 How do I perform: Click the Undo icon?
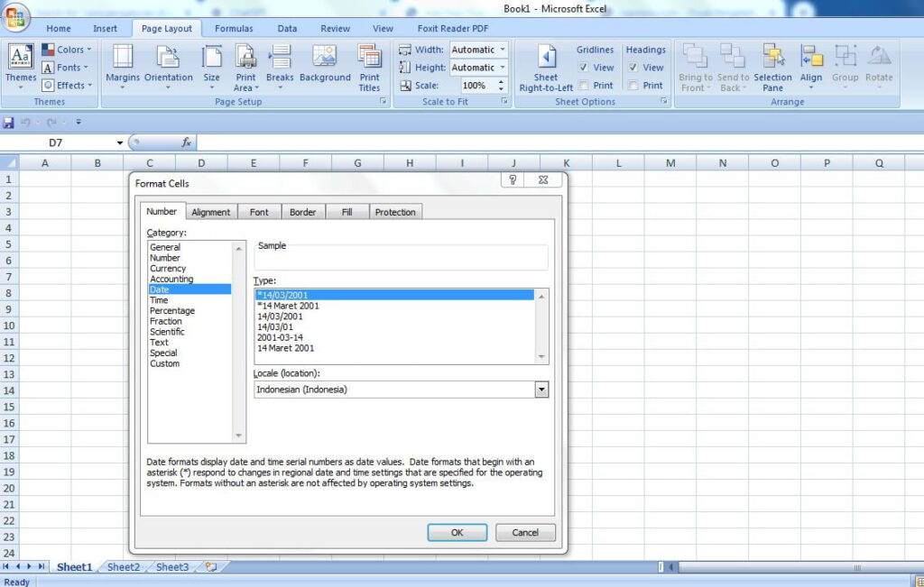pos(25,123)
